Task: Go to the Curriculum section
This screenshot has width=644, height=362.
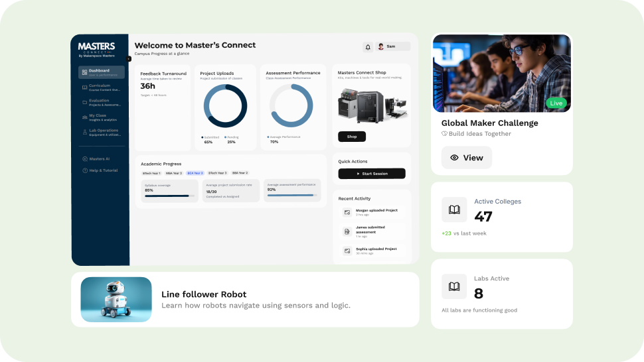Action: pos(102,88)
